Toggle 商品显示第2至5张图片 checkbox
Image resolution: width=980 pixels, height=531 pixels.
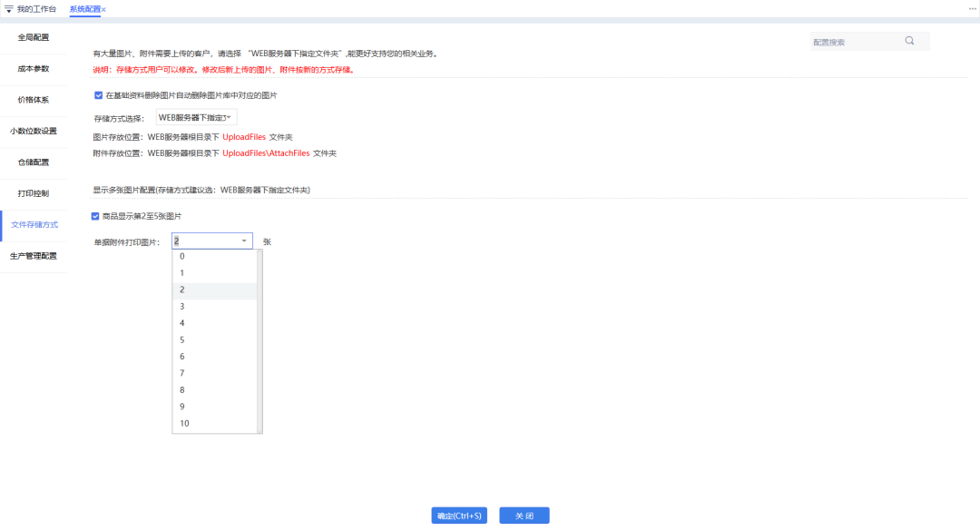(95, 216)
